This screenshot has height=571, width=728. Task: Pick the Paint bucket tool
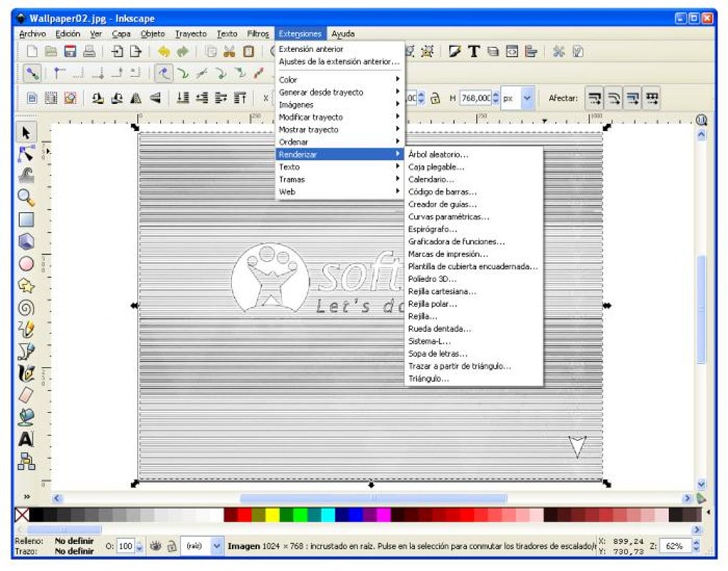tap(26, 417)
